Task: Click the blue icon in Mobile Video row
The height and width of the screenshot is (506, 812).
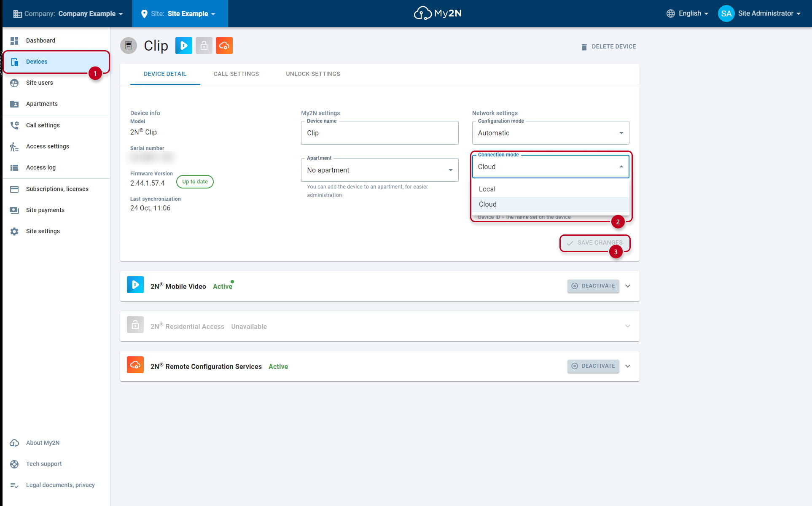Action: coord(135,285)
